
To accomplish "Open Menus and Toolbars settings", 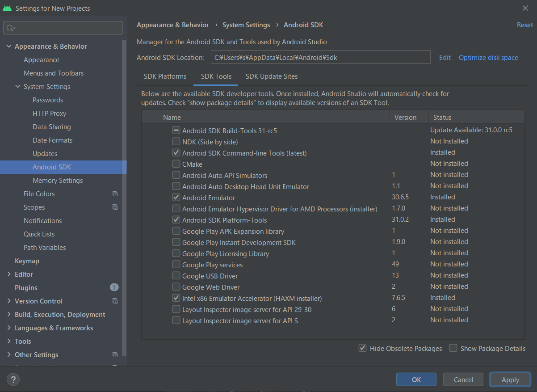I will (x=54, y=73).
